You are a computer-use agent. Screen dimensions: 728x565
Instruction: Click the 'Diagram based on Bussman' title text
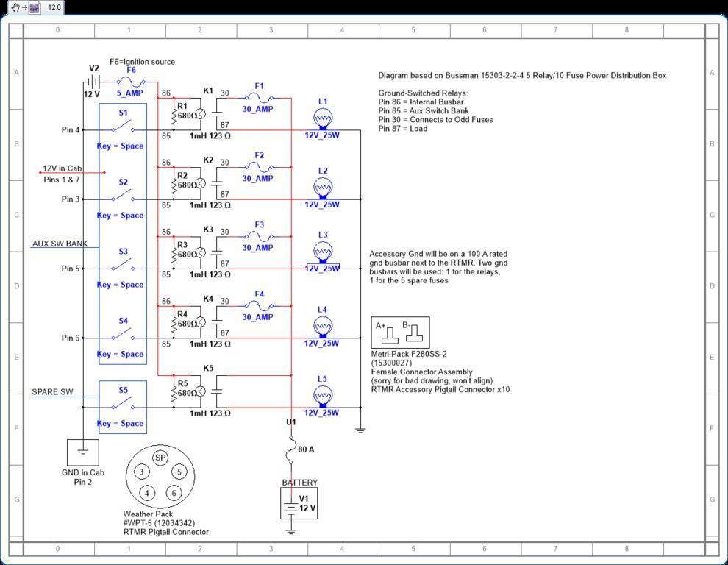pyautogui.click(x=522, y=75)
